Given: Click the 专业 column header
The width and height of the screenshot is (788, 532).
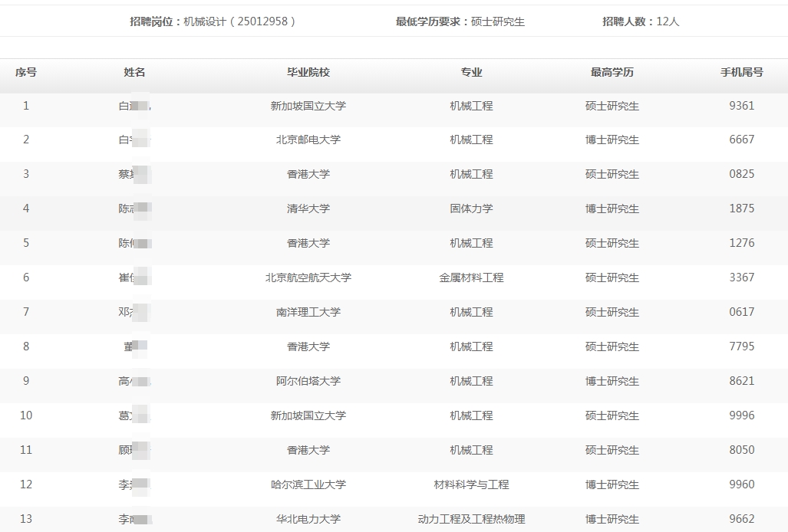Looking at the screenshot, I should (471, 72).
